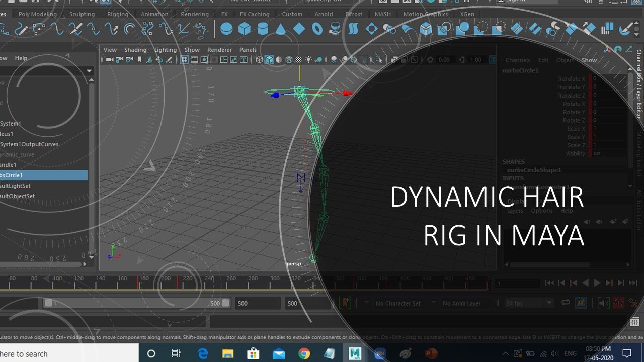Click the Rotate Y value field
The height and width of the screenshot is (362, 644).
tap(608, 112)
